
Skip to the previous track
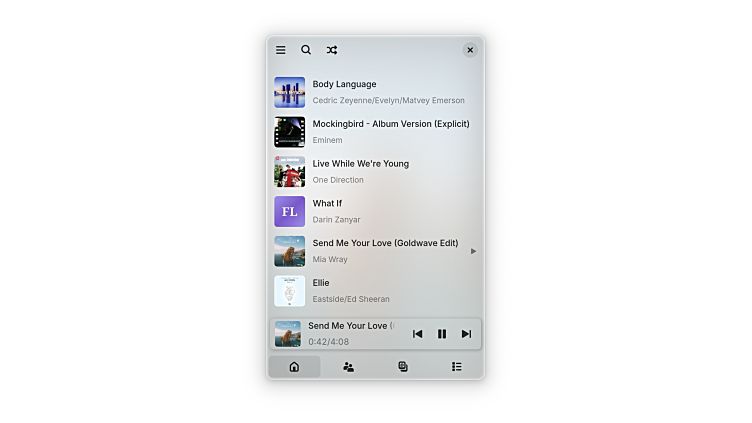coord(418,334)
